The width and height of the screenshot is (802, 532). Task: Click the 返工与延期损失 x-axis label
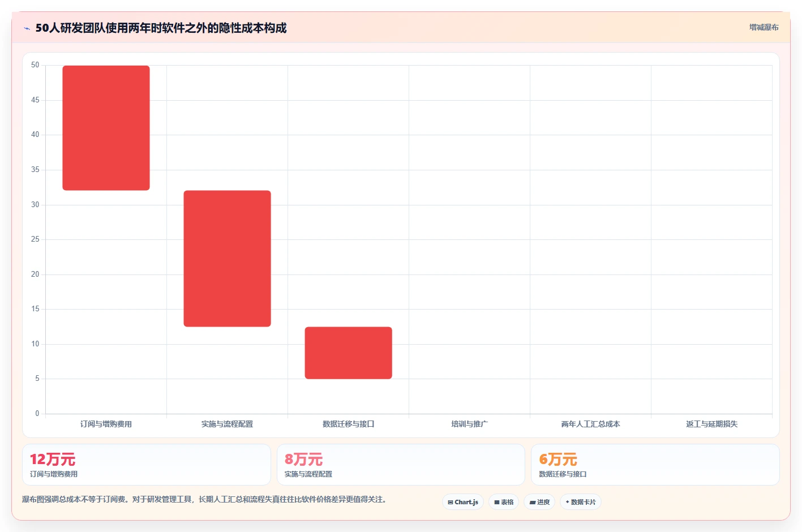(x=711, y=424)
